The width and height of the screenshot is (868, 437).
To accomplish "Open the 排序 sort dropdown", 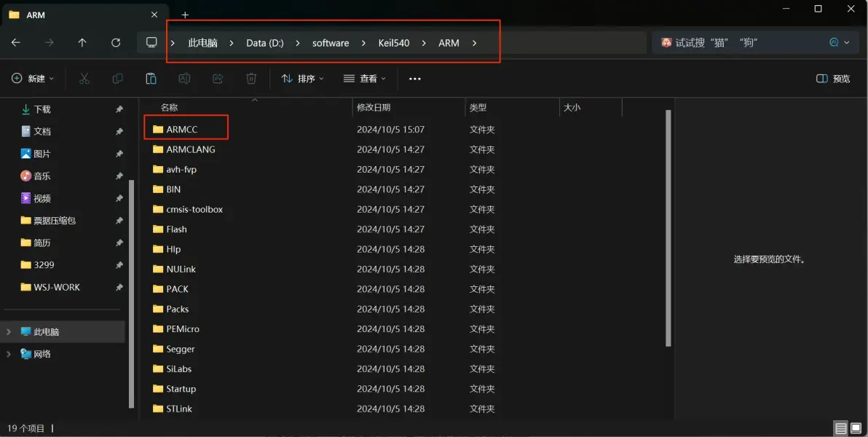I will point(302,79).
